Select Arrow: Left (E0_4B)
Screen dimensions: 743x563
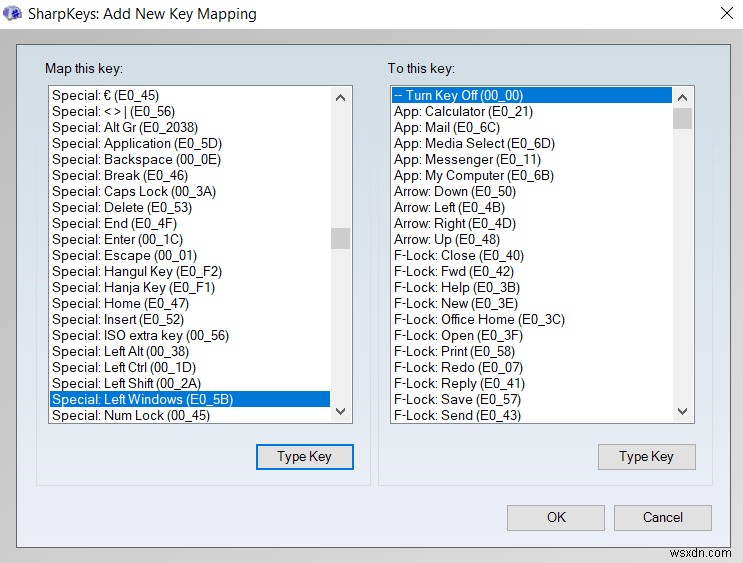(x=532, y=208)
